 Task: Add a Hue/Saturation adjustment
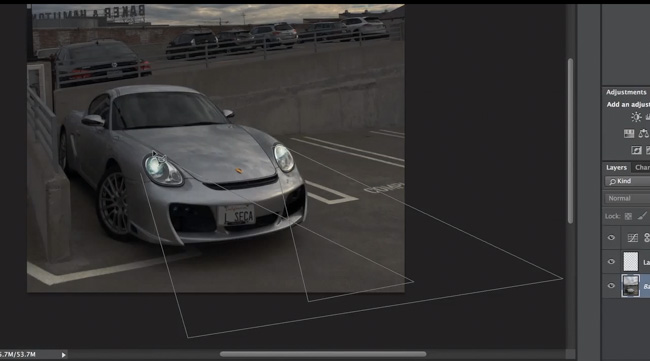[629, 133]
